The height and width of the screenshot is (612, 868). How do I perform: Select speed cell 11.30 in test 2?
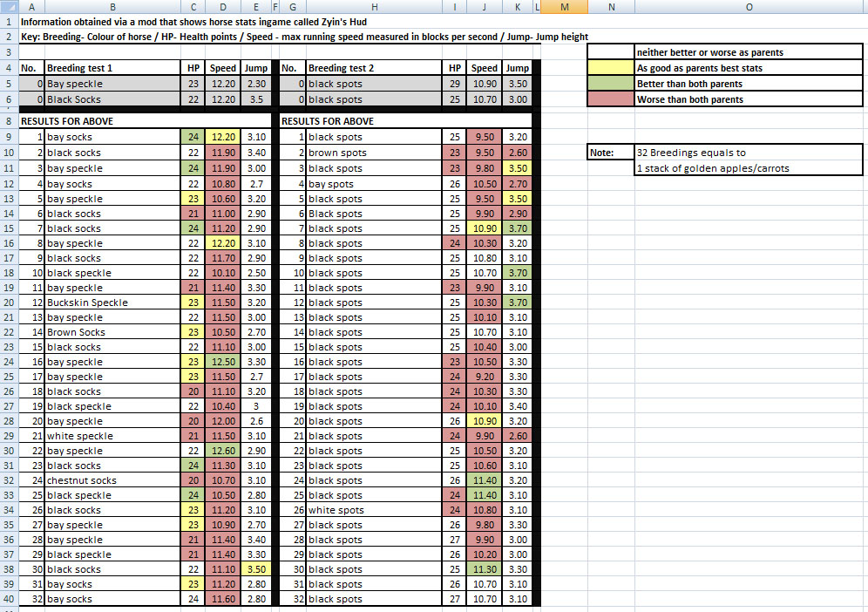coord(485,569)
